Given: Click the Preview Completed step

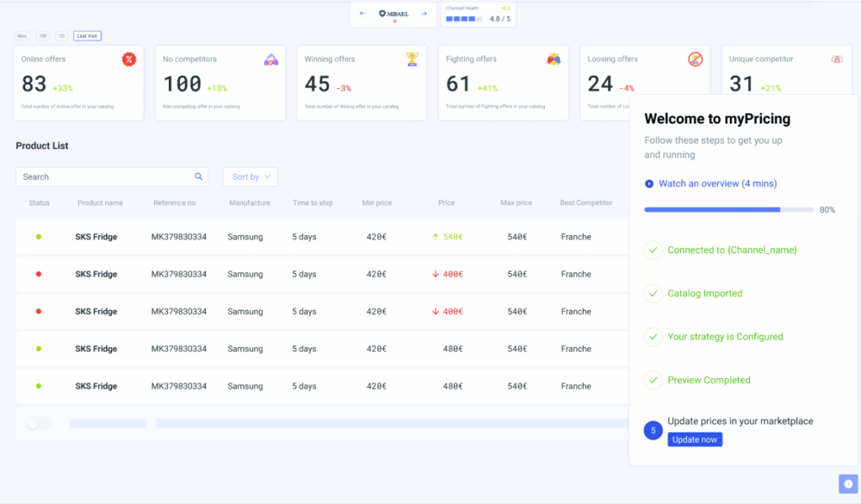Looking at the screenshot, I should click(709, 380).
